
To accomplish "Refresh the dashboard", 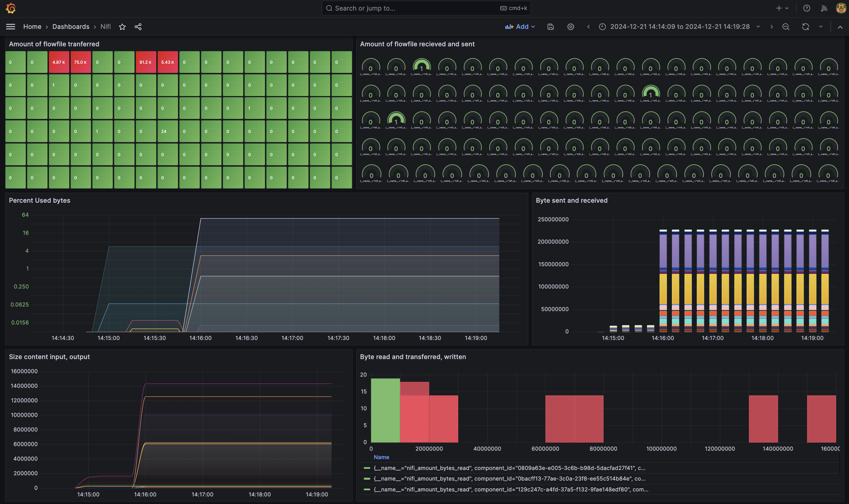I will [806, 27].
